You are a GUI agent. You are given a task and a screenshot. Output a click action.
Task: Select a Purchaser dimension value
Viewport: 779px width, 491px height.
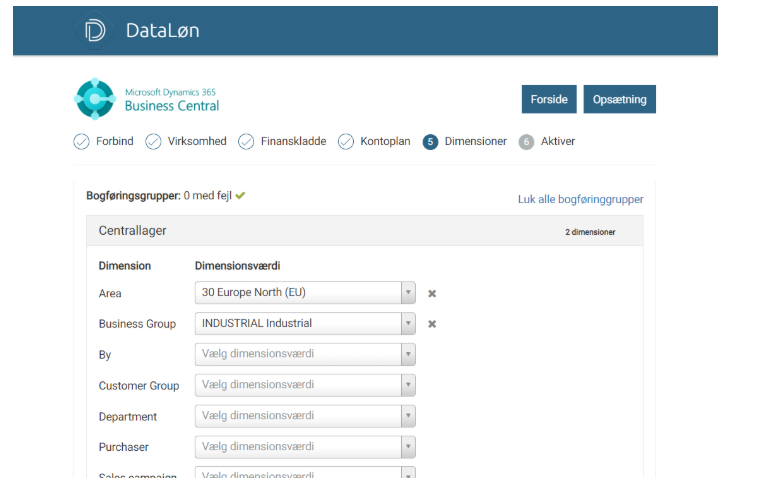(305, 447)
